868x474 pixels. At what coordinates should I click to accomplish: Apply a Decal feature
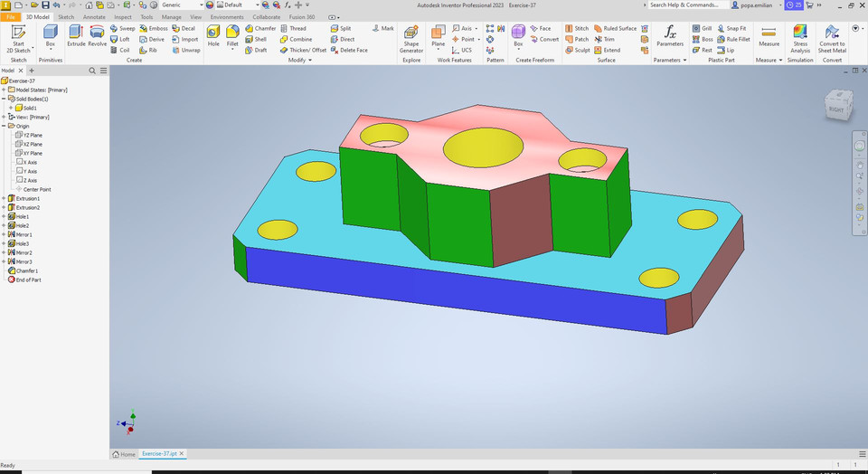[184, 28]
